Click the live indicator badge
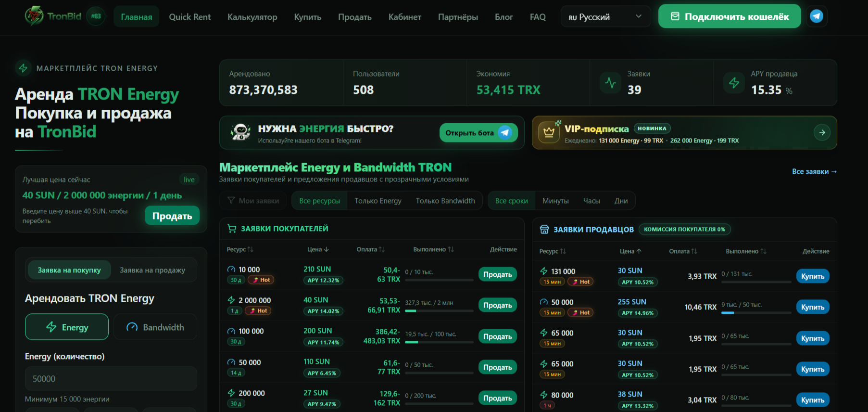 (189, 180)
